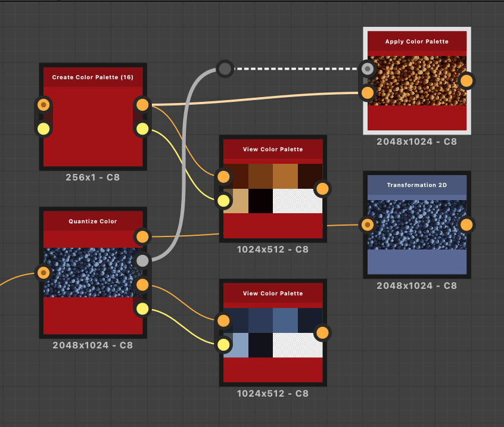Click the 256x1 - C8 label under Create Color Palette

click(x=93, y=177)
